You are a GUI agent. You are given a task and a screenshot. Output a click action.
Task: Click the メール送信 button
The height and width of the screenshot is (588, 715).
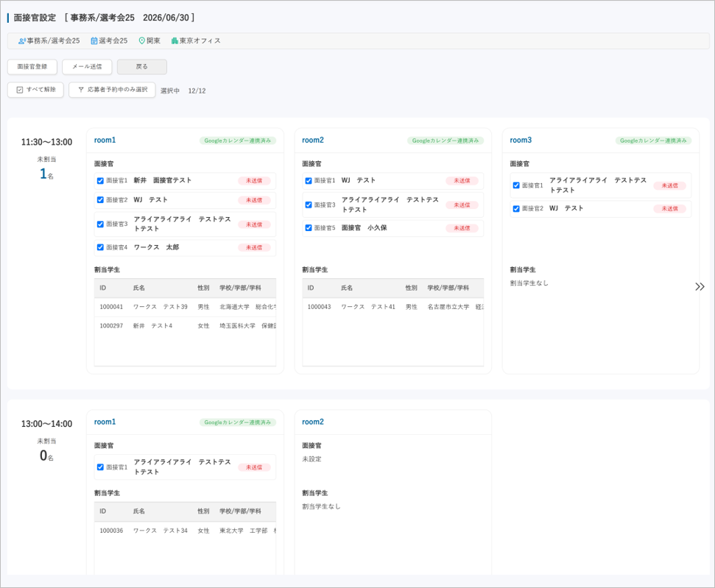[x=87, y=66]
